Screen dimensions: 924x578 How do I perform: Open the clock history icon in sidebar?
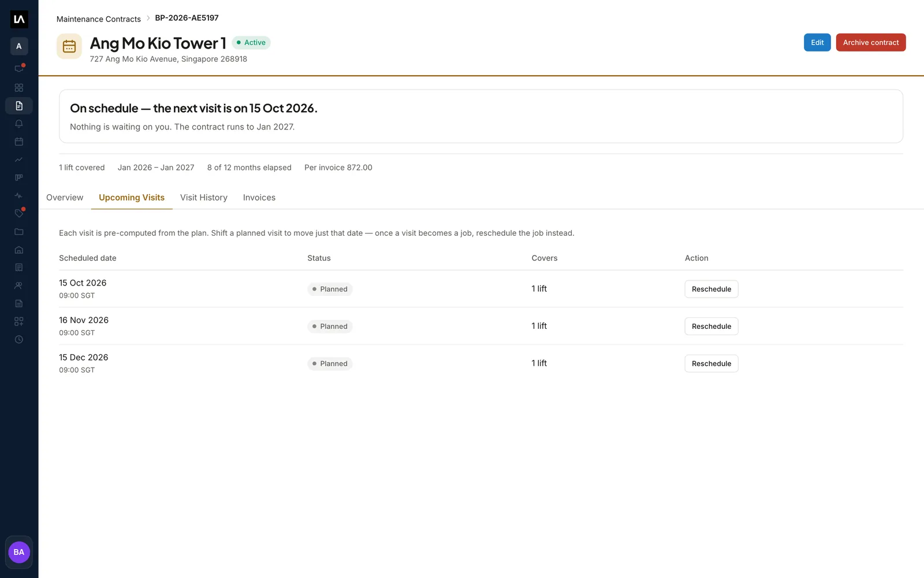(19, 339)
